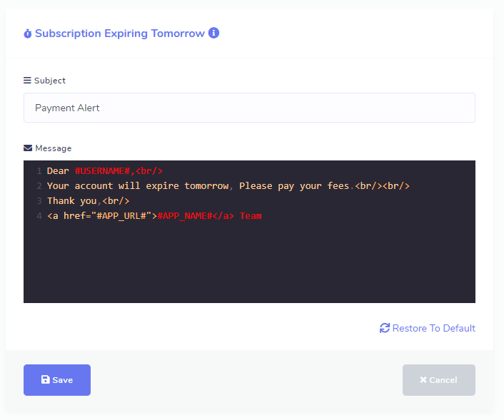Click the word 'tomorrow' in message line 2
The height and width of the screenshot is (420, 504).
(x=206, y=186)
